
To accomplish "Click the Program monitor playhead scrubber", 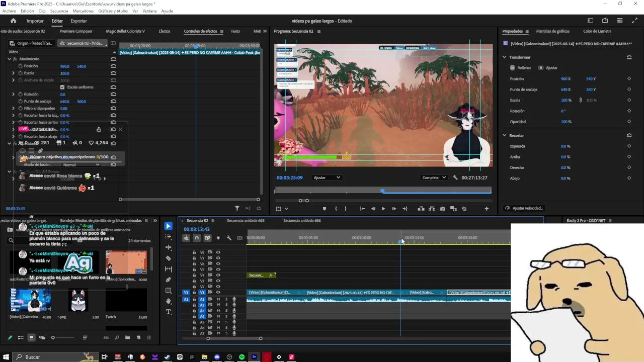I will tap(382, 191).
